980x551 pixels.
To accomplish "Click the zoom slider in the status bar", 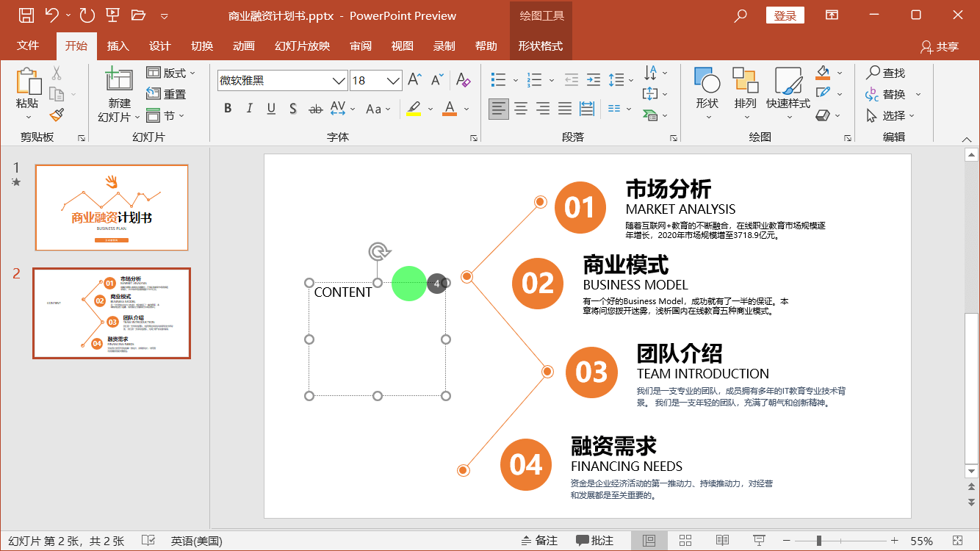I will coord(819,541).
